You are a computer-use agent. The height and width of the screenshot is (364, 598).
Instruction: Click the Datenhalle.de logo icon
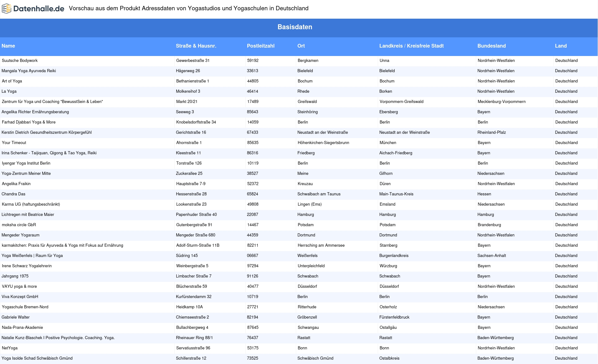7,9
